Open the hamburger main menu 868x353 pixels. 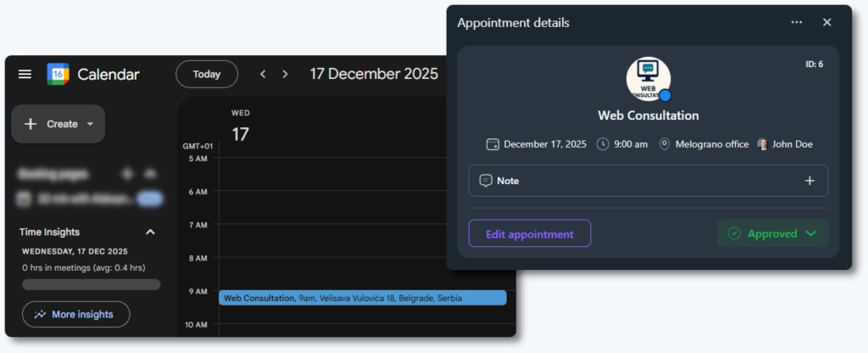25,74
